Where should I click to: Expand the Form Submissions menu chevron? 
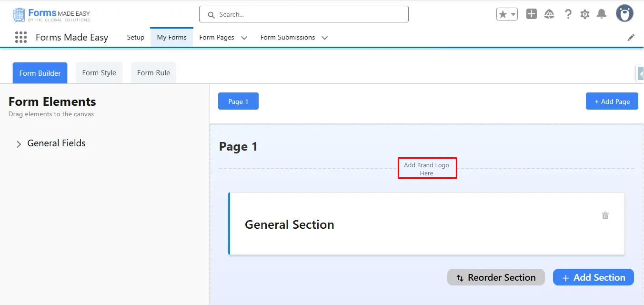[325, 38]
